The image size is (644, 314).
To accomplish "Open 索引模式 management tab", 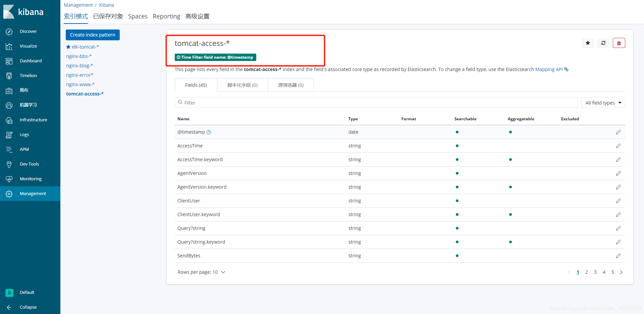I will [x=76, y=16].
